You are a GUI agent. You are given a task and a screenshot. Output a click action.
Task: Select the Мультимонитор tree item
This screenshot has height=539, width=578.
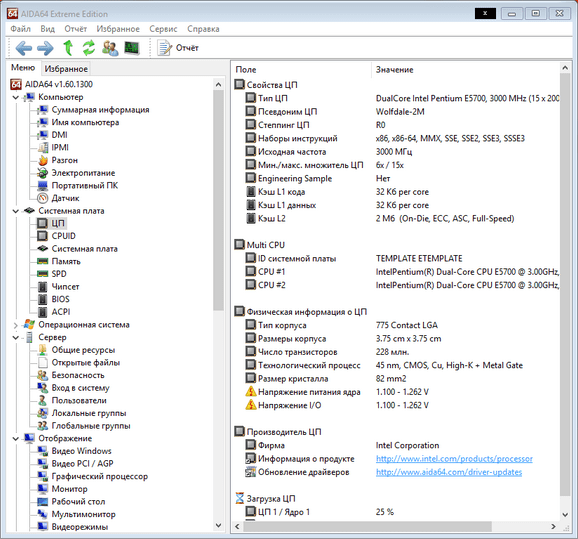click(83, 514)
